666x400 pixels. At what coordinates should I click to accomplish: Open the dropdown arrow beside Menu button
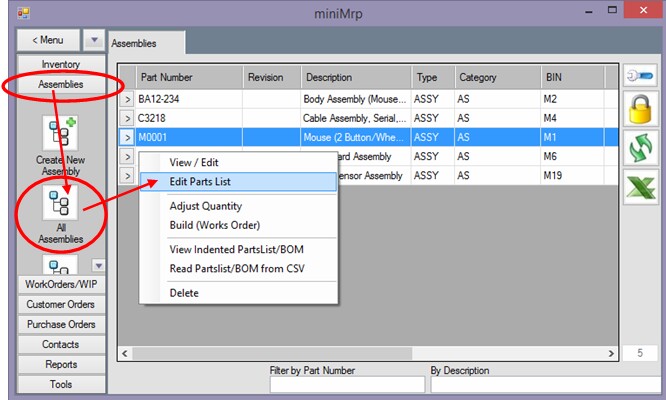click(x=92, y=40)
